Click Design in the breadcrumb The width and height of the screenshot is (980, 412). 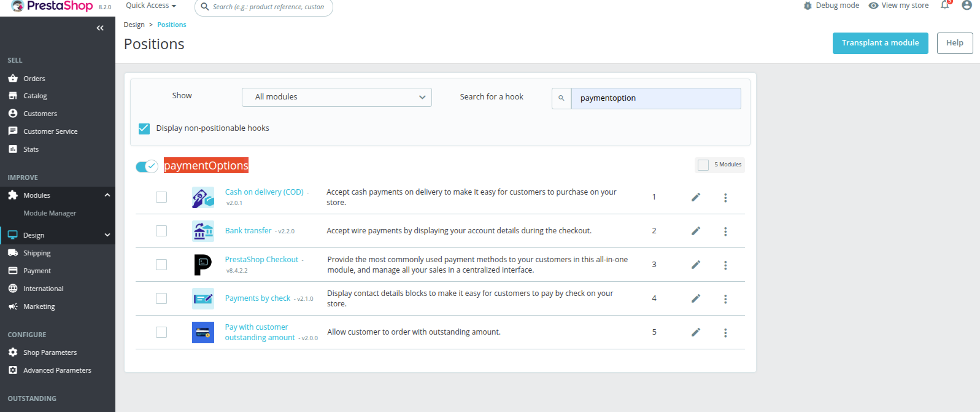click(134, 25)
